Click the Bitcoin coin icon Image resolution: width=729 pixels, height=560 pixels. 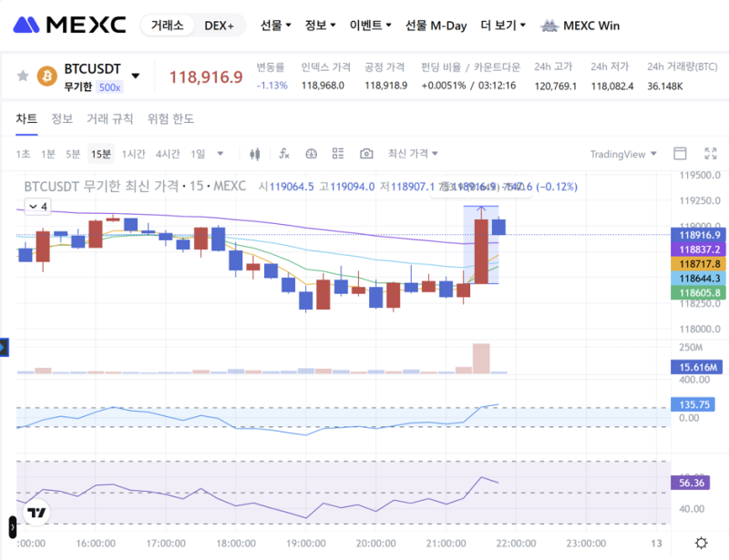point(47,76)
